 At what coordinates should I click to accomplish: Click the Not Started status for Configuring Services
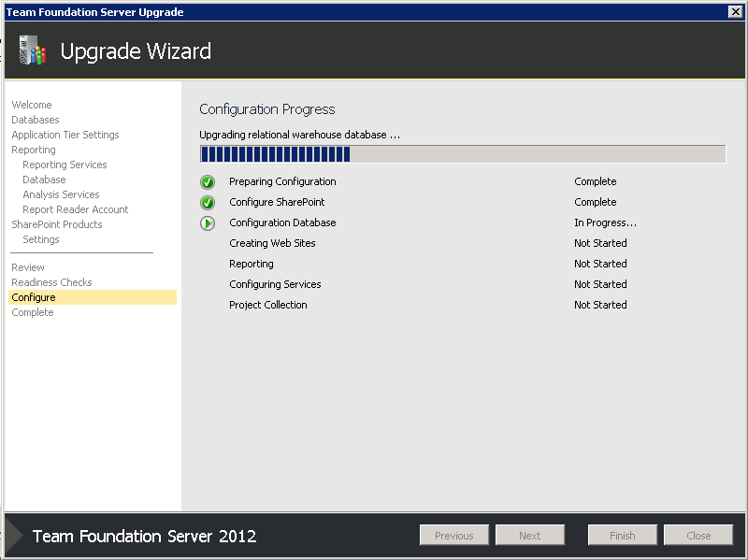600,284
